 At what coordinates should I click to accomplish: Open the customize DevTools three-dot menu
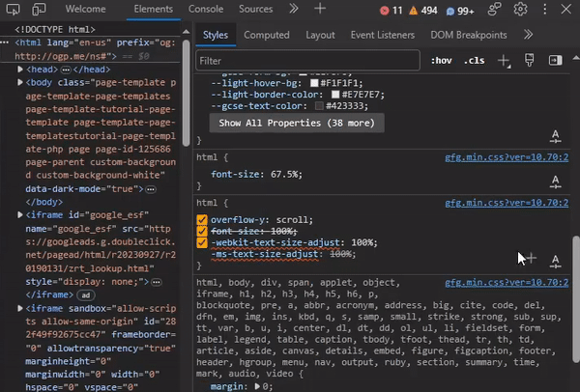[x=545, y=10]
